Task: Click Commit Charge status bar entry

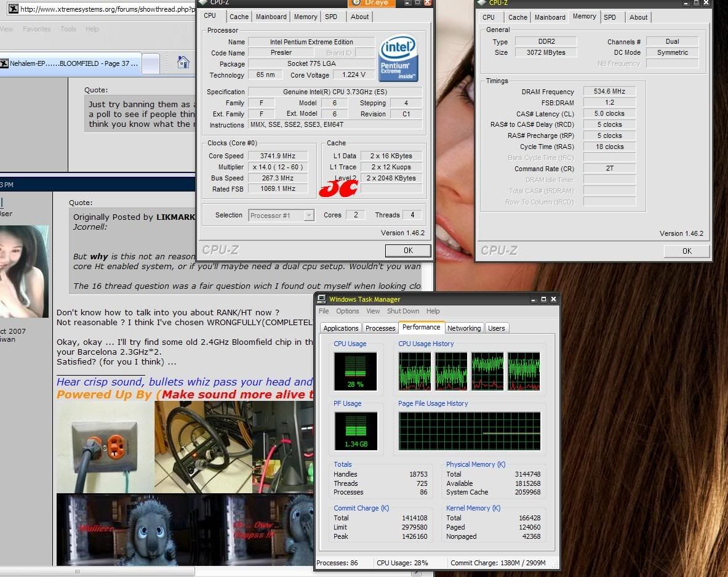Action: click(498, 563)
